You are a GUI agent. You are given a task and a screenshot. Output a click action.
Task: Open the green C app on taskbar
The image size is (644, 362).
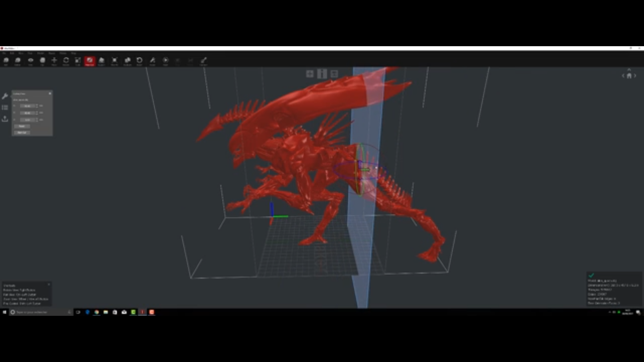[133, 312]
